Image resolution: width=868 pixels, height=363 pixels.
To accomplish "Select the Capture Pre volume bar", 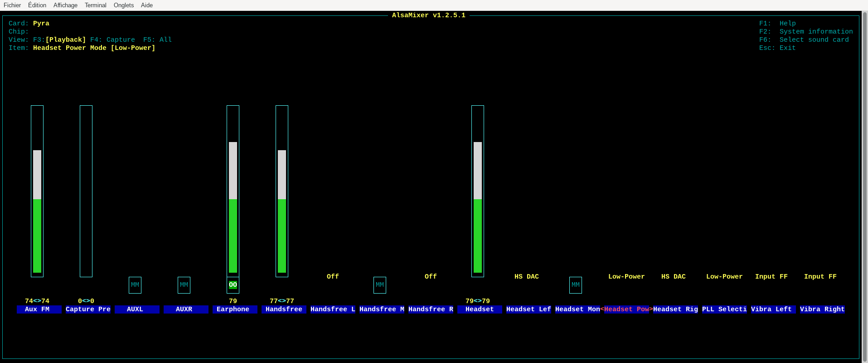I will [86, 191].
